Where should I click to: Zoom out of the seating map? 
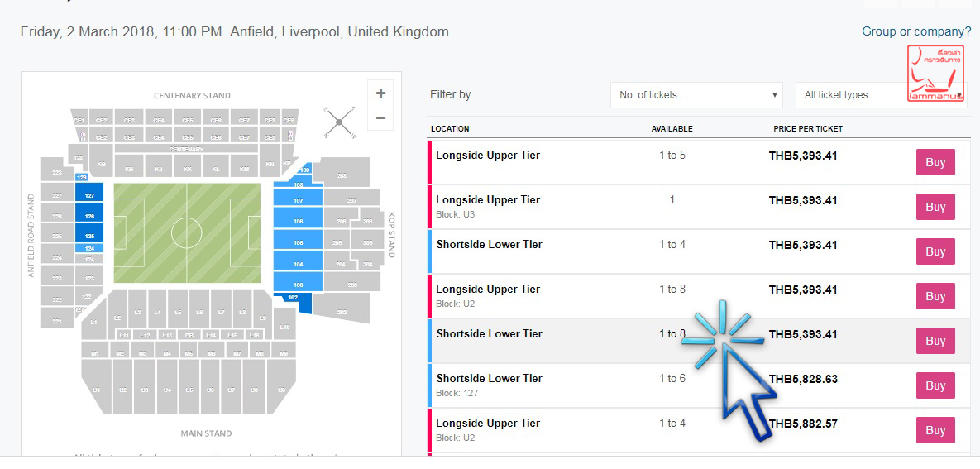click(380, 118)
